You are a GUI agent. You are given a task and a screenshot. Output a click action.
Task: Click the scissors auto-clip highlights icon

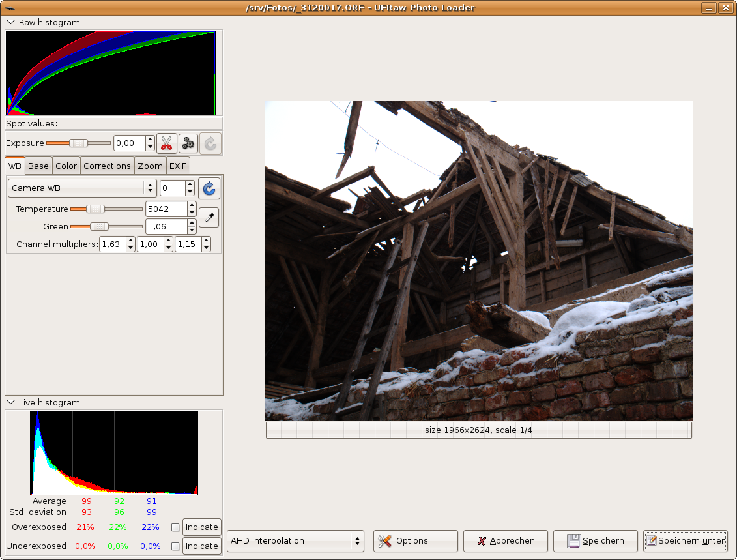(x=167, y=143)
